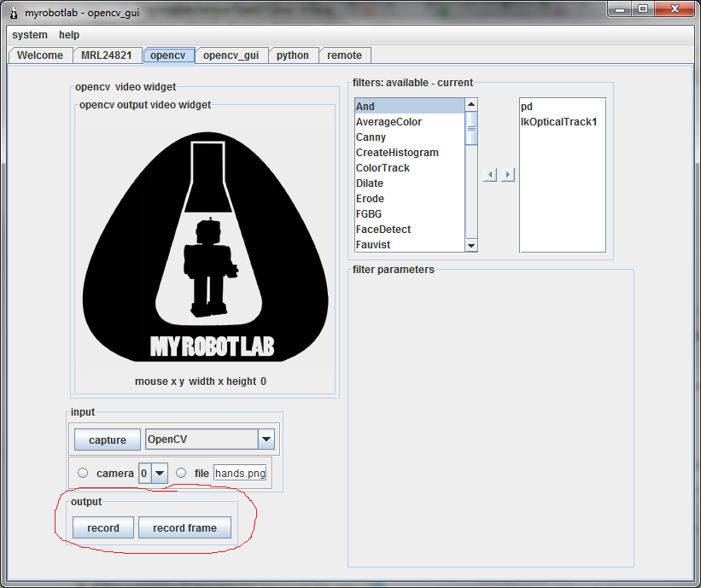Click the filter list scroll up arrow

point(471,105)
